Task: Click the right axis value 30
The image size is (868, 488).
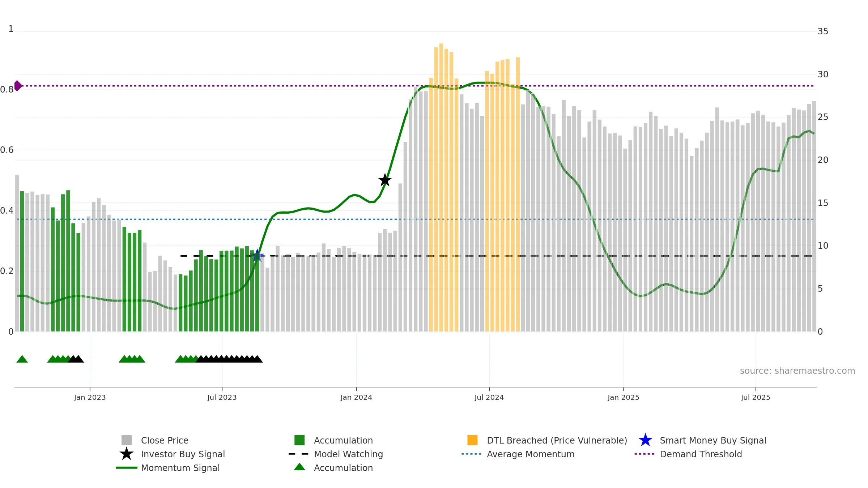Action: pyautogui.click(x=823, y=74)
